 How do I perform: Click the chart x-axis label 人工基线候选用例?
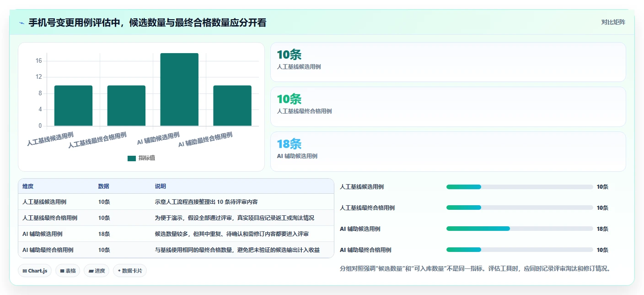[50, 139]
